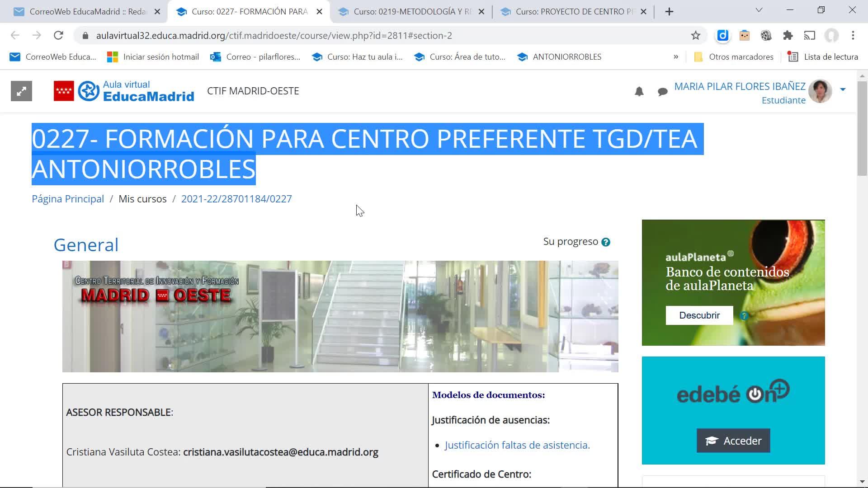Click the Su progreso help question mark icon

[x=606, y=242]
